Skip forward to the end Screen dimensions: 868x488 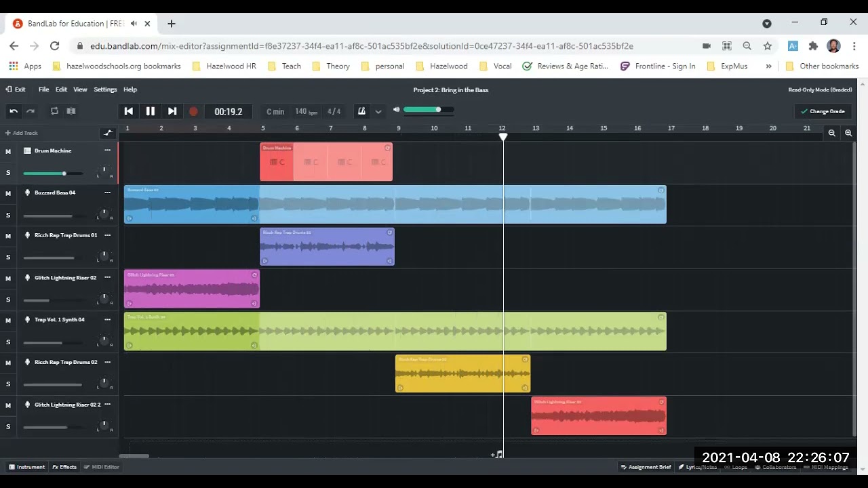[x=172, y=111]
